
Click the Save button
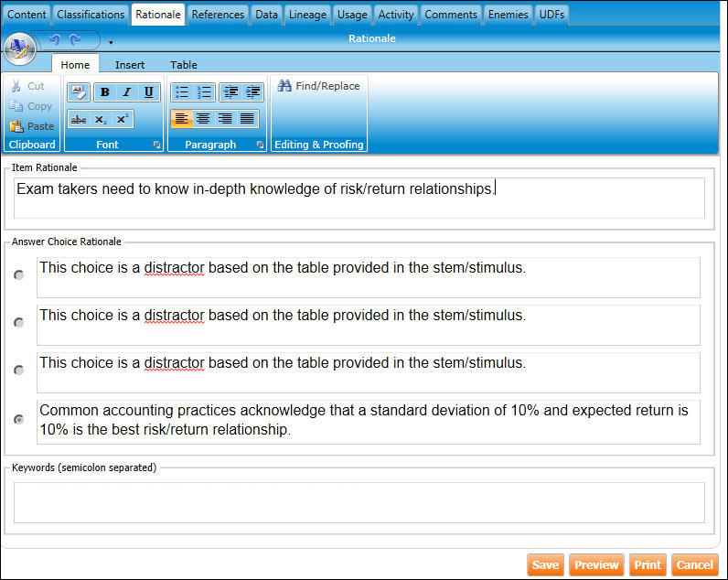click(545, 565)
